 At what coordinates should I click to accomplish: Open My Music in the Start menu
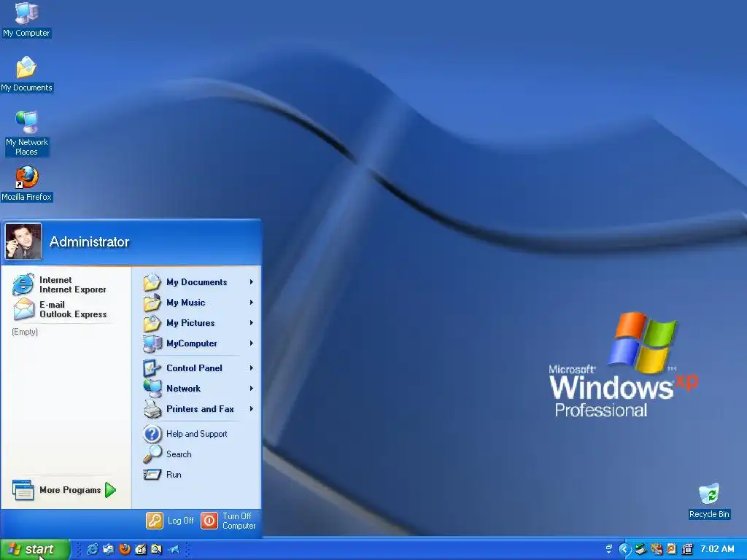click(x=198, y=303)
